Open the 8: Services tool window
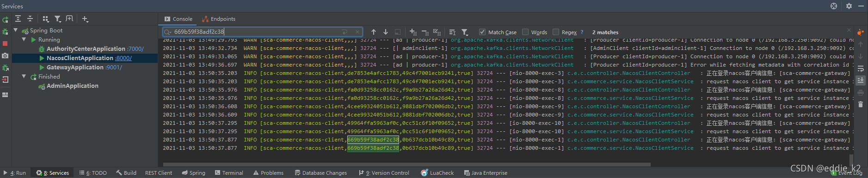 (53, 173)
